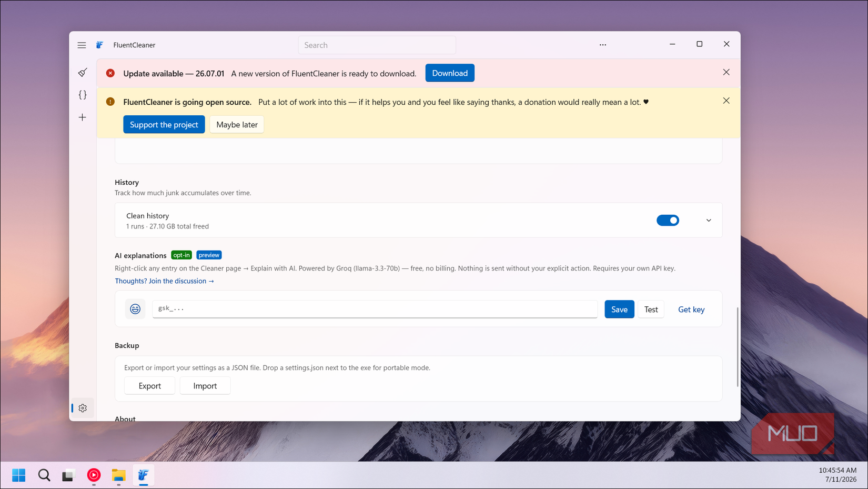This screenshot has height=489, width=868.
Task: Expand the Clean history chevron
Action: click(709, 221)
